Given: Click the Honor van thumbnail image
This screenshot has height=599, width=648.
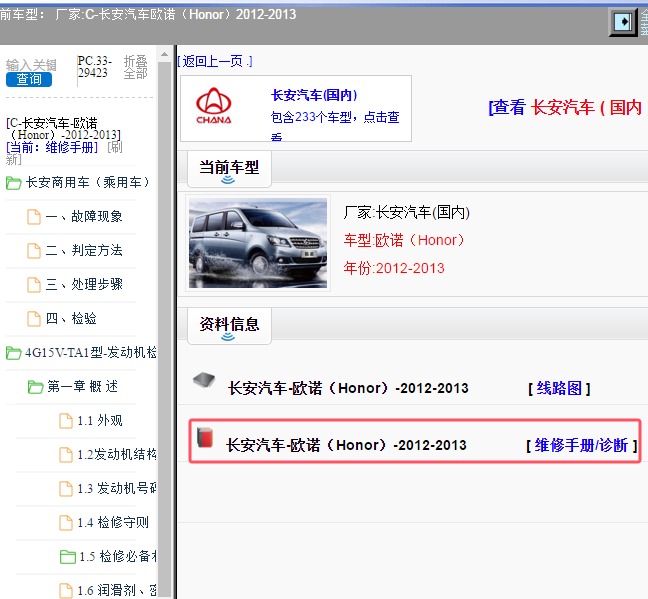Looking at the screenshot, I should 258,243.
